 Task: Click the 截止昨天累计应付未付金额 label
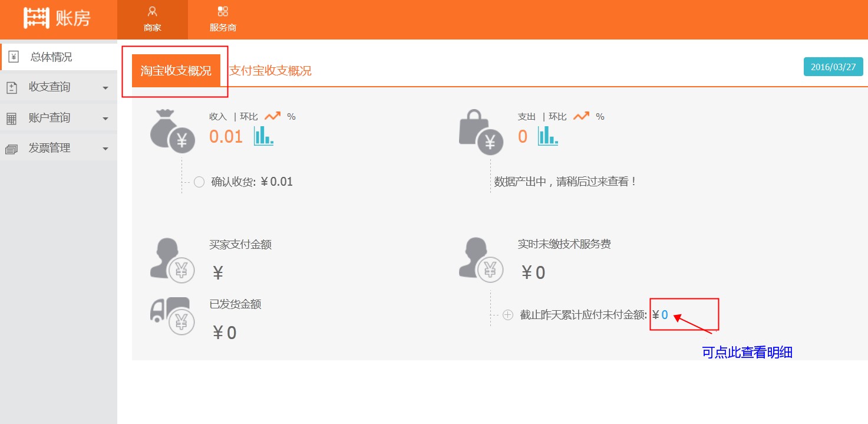(583, 315)
